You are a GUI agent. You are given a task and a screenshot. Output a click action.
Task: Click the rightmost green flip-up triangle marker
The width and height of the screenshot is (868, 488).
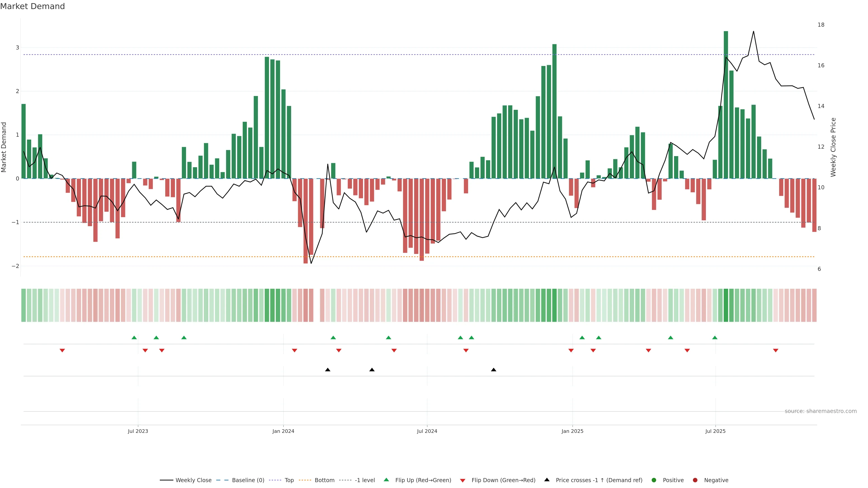[x=715, y=338]
